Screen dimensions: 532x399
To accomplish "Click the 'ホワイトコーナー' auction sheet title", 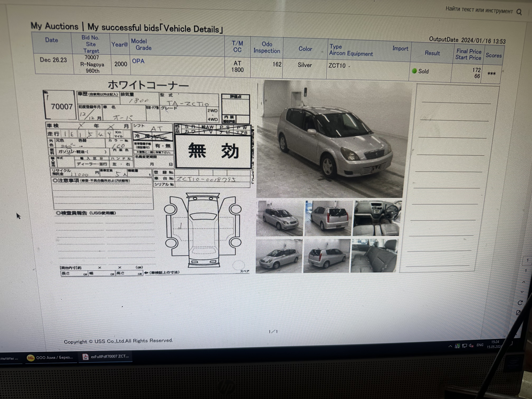I will 148,85.
